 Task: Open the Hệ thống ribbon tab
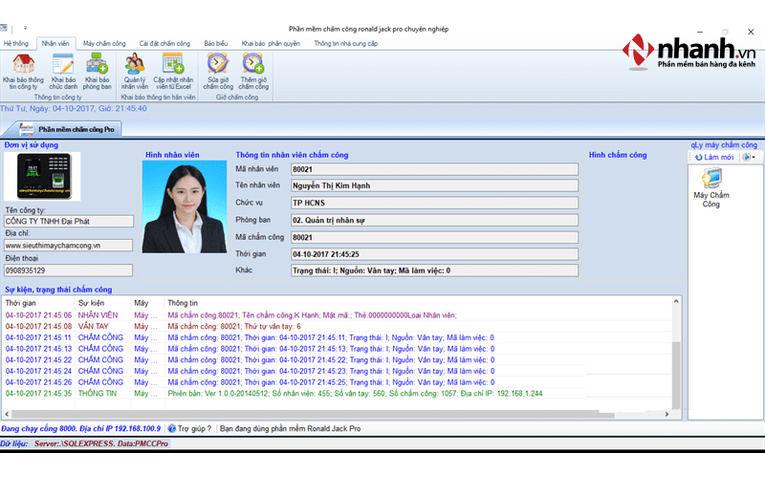point(16,43)
